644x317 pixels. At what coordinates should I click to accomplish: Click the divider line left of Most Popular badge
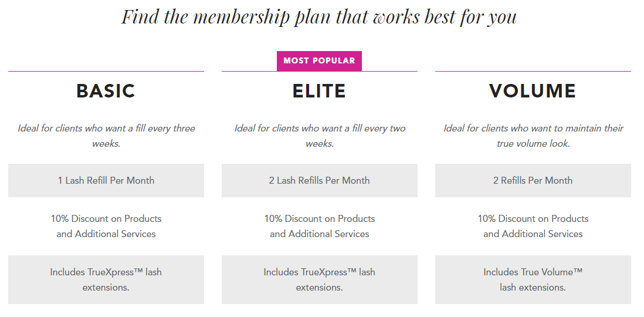click(249, 72)
